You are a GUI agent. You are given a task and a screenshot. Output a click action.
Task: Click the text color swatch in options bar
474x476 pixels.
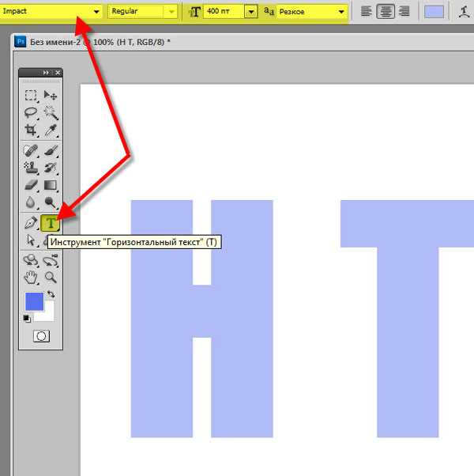tap(434, 12)
